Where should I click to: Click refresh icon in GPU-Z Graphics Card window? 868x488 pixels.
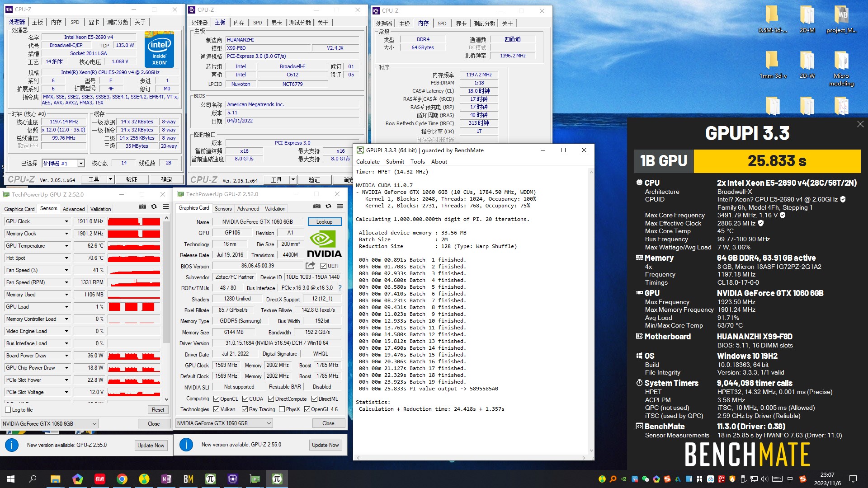point(329,206)
